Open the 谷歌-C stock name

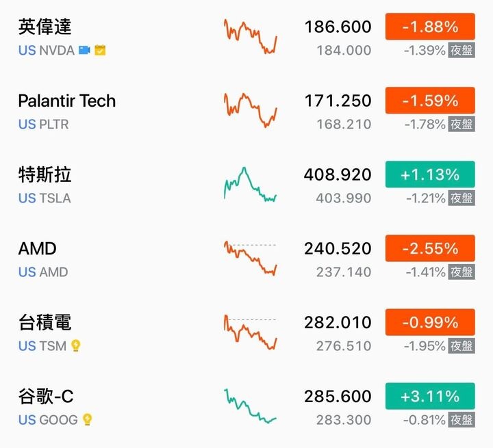coord(46,396)
